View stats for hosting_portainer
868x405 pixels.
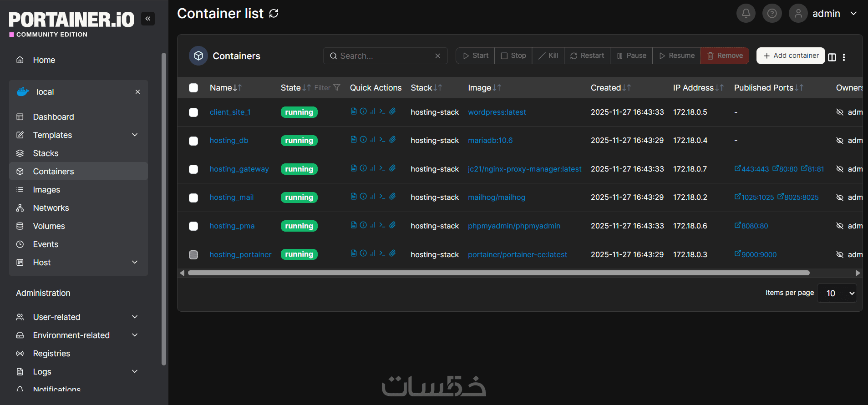(x=373, y=253)
